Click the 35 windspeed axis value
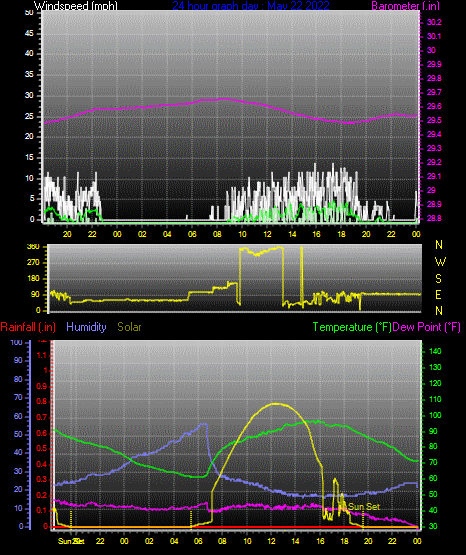 click(29, 75)
